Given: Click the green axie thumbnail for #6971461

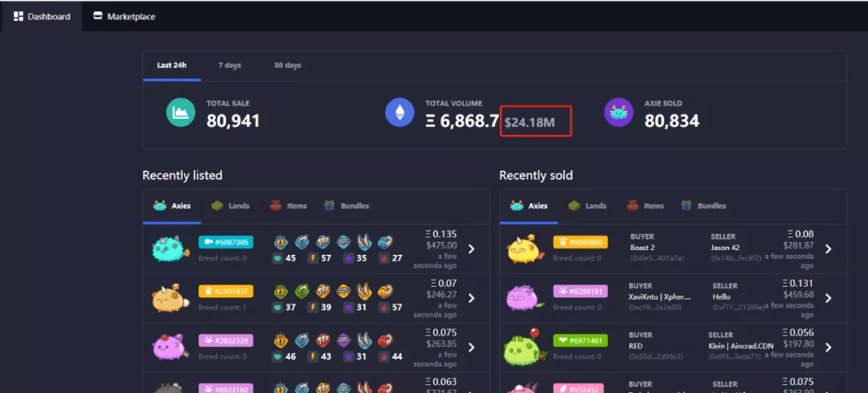Looking at the screenshot, I should (524, 347).
